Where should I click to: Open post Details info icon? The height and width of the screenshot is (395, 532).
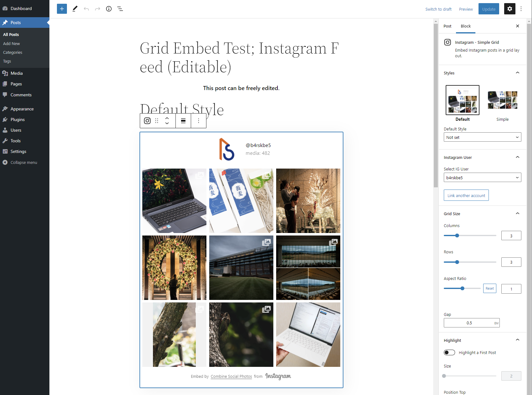109,9
